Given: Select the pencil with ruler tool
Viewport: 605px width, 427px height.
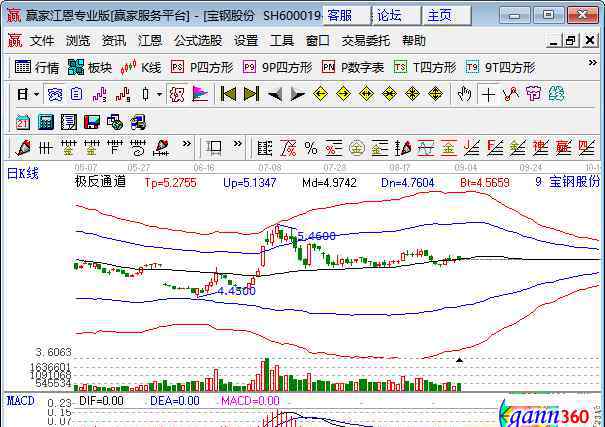Looking at the screenshot, I should tap(161, 148).
